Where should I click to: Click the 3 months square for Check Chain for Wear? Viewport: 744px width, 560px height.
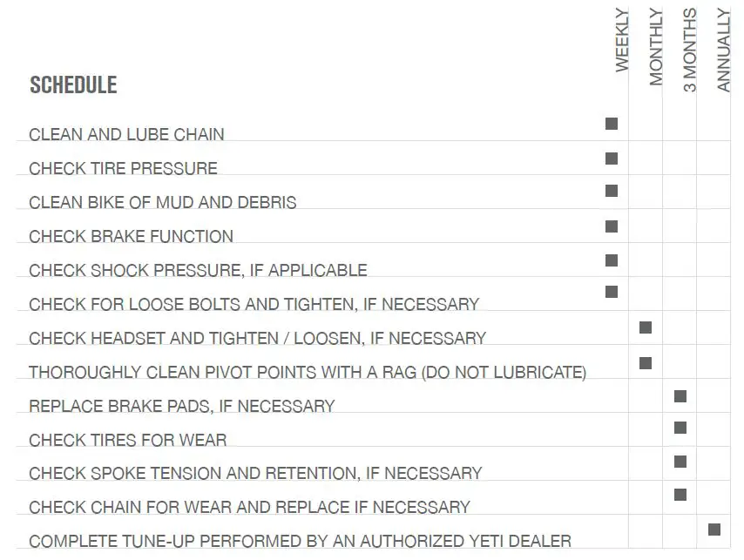tap(680, 495)
